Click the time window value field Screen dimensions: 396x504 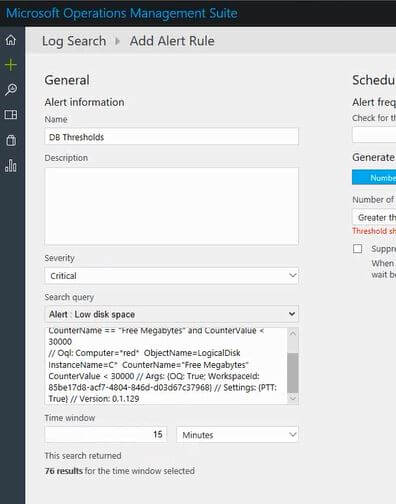pos(106,434)
